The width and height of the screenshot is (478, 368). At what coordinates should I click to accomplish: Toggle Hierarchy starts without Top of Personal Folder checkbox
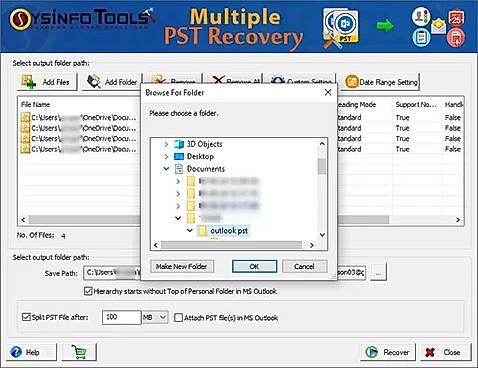88,291
